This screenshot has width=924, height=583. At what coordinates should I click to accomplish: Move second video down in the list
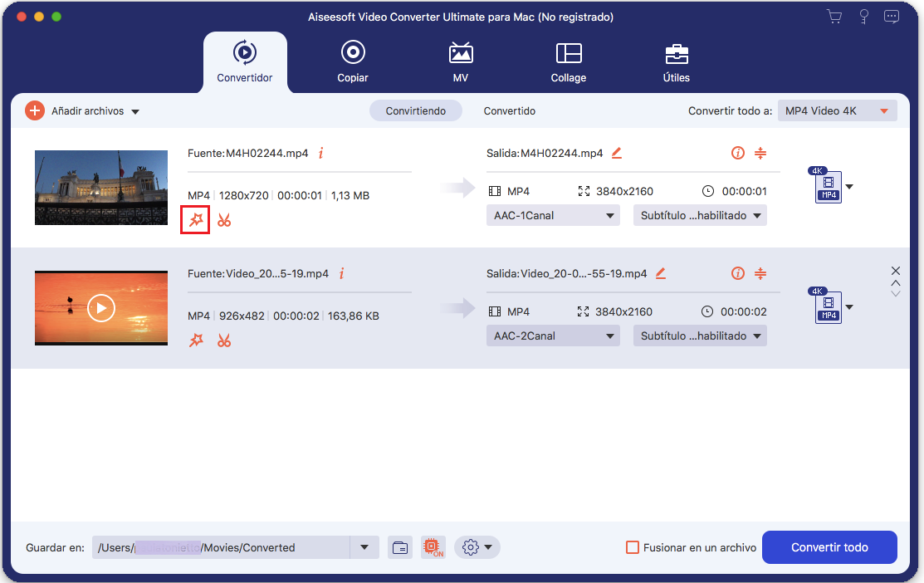(x=896, y=293)
